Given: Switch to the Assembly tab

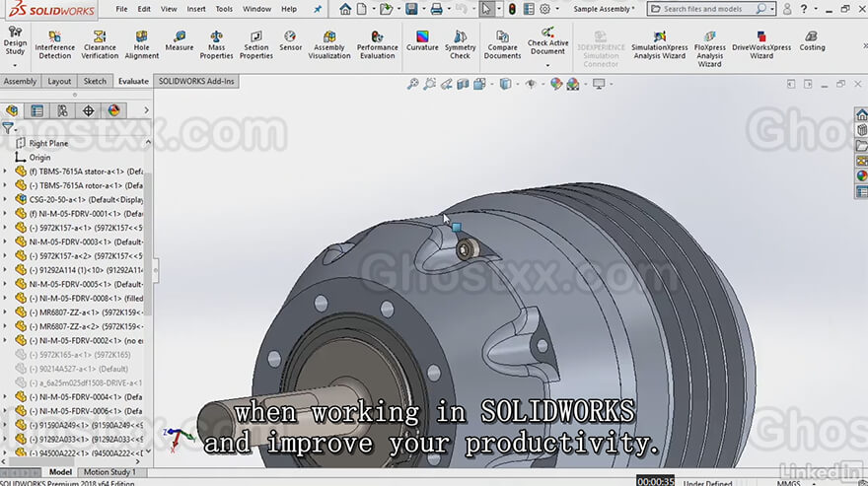Looking at the screenshot, I should pyautogui.click(x=20, y=81).
